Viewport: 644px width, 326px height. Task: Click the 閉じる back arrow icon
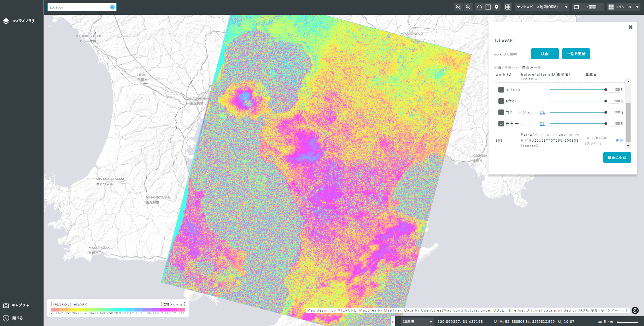[6, 318]
